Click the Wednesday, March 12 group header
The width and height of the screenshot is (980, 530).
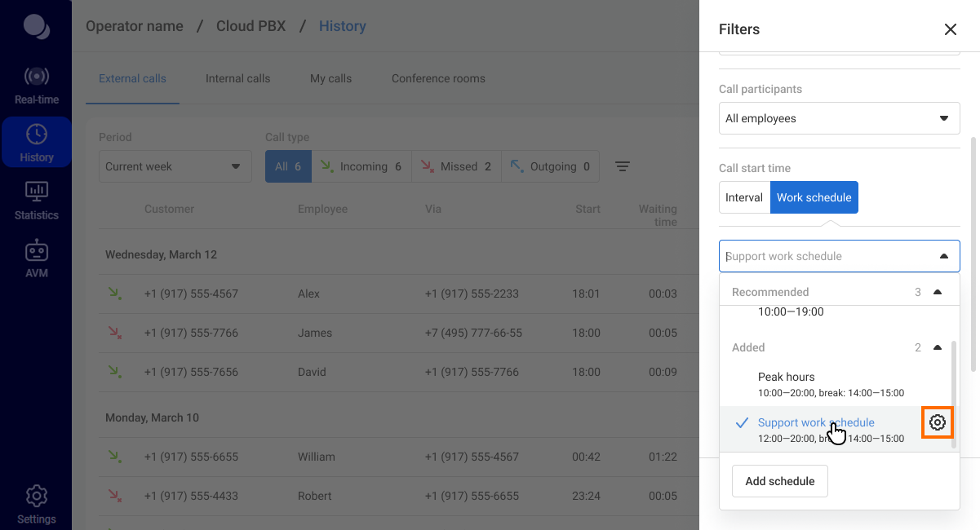pyautogui.click(x=161, y=254)
